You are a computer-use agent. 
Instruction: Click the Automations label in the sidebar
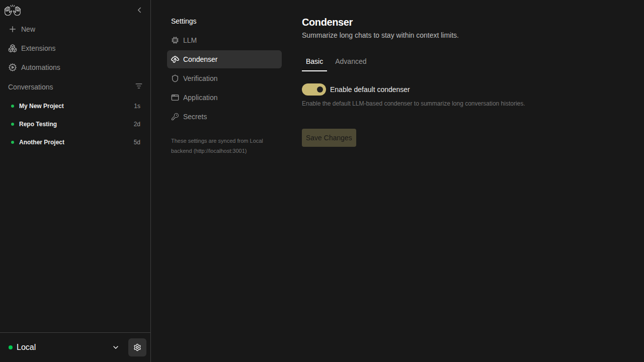tap(41, 67)
